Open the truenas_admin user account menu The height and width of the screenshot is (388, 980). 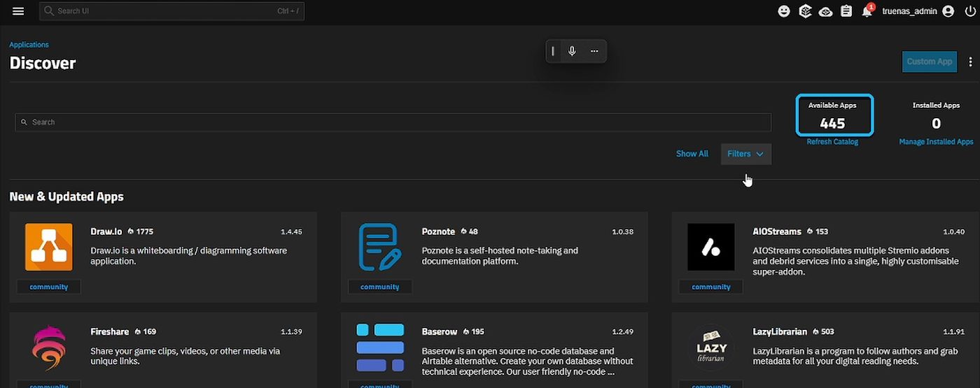click(919, 11)
